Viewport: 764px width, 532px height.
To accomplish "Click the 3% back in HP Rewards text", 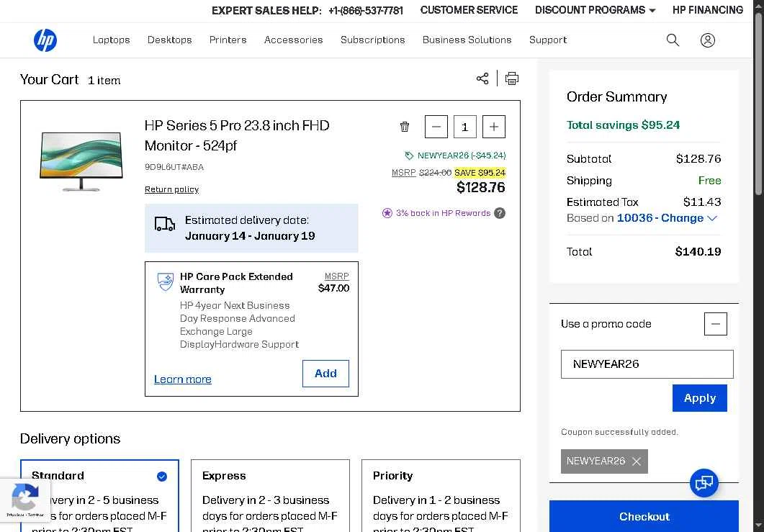I will (x=443, y=213).
